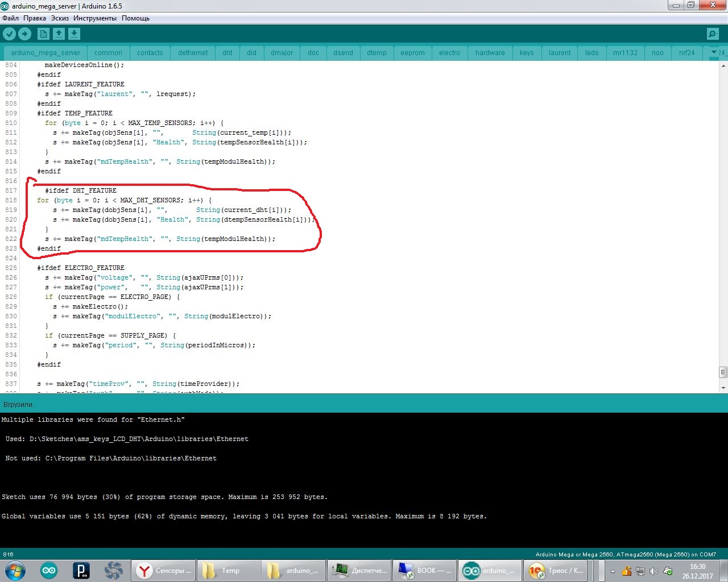The height and width of the screenshot is (582, 728).
Task: Switch to the arduino_mega_server tab
Action: pyautogui.click(x=45, y=53)
